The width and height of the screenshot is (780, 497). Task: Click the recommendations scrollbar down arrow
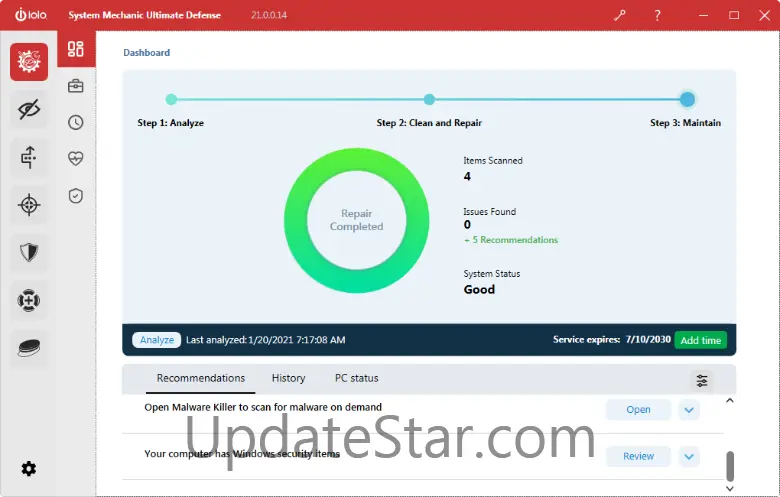click(x=730, y=489)
